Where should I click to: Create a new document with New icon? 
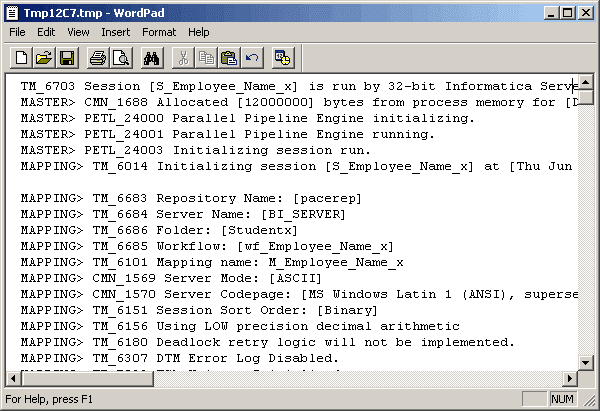(21, 58)
